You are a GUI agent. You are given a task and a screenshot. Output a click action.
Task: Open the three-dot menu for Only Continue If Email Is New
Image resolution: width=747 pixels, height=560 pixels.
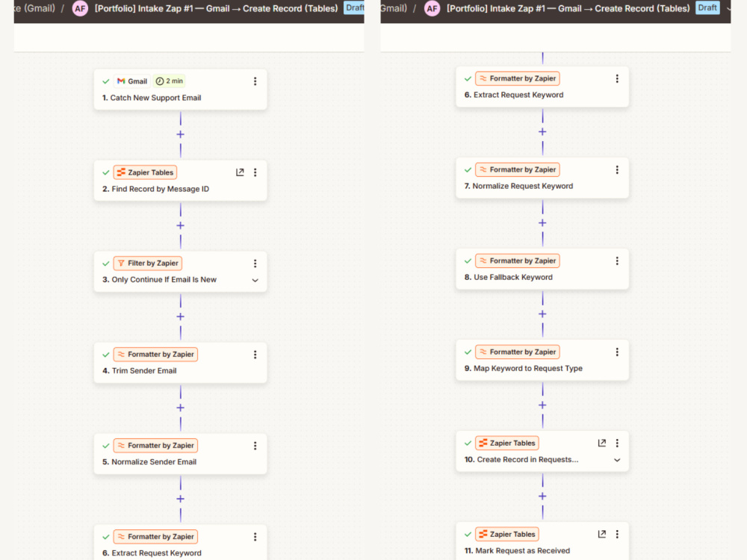point(255,264)
